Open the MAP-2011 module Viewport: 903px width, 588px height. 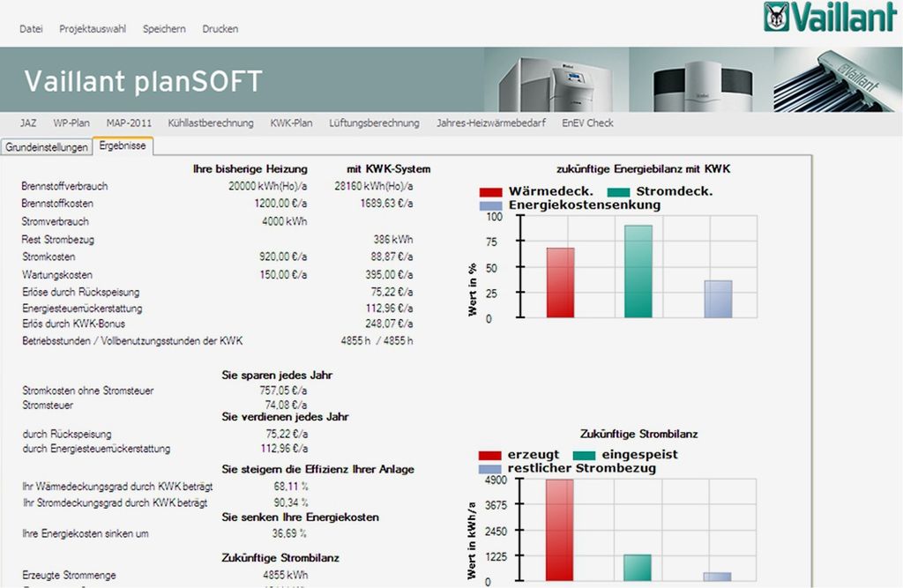[129, 123]
